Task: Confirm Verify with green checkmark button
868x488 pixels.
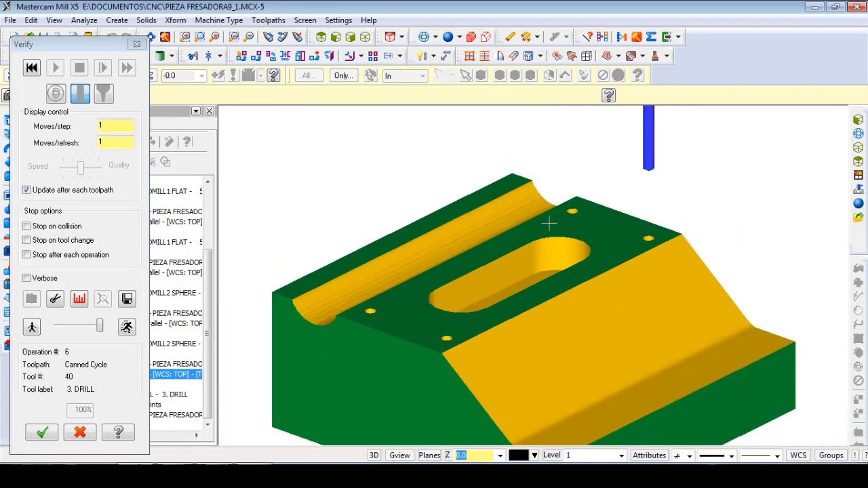Action: point(42,432)
